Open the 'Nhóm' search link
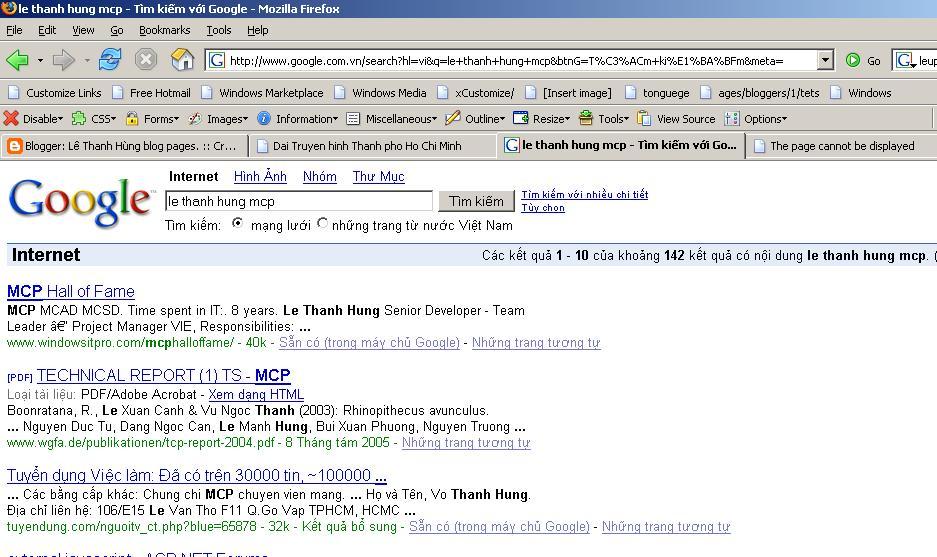The image size is (937, 557). tap(319, 176)
